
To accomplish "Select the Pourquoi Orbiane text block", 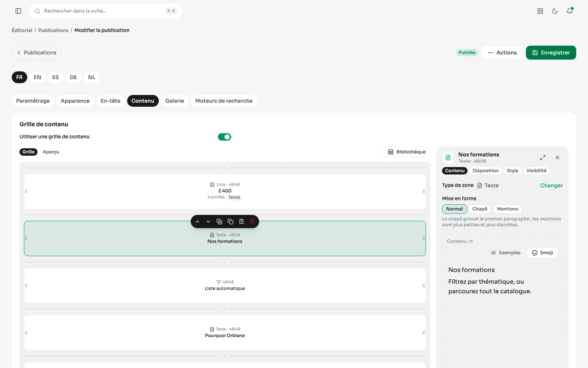I will pos(225,333).
